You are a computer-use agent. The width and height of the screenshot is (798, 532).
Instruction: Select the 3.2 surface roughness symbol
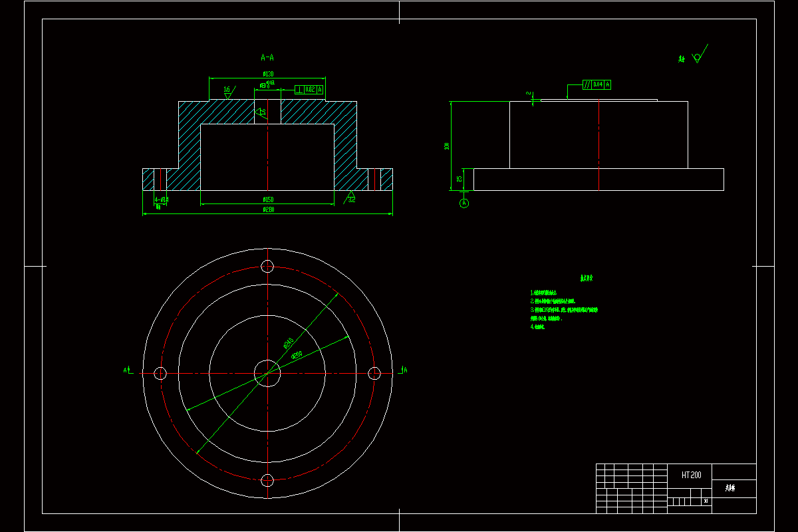(x=350, y=198)
